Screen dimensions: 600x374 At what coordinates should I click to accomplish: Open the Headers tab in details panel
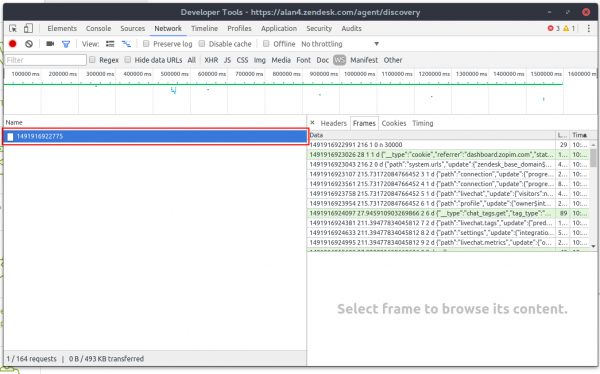[333, 123]
